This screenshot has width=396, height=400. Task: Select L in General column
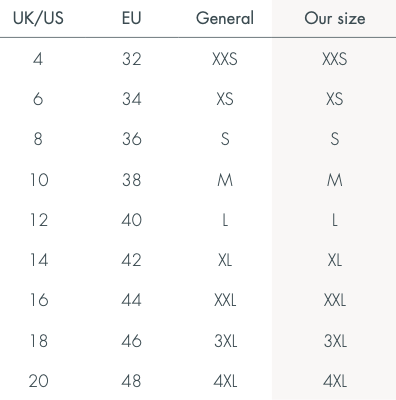click(225, 220)
